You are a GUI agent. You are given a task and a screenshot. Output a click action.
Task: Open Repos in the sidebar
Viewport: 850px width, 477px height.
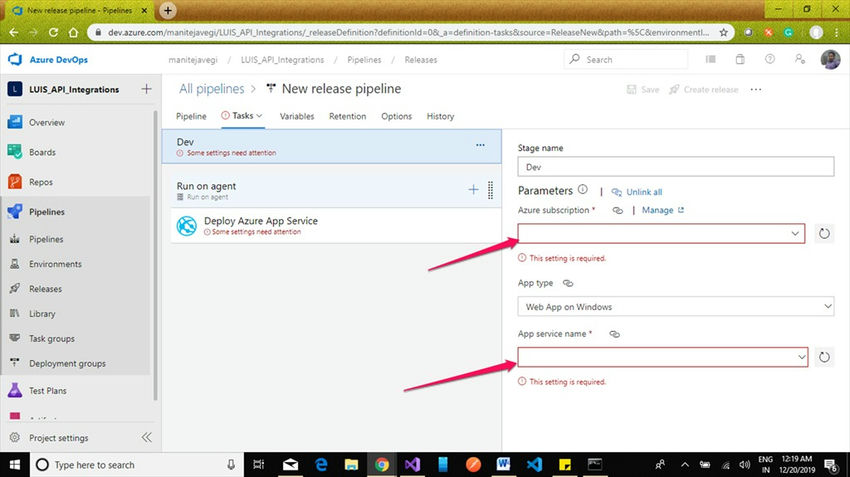click(41, 182)
